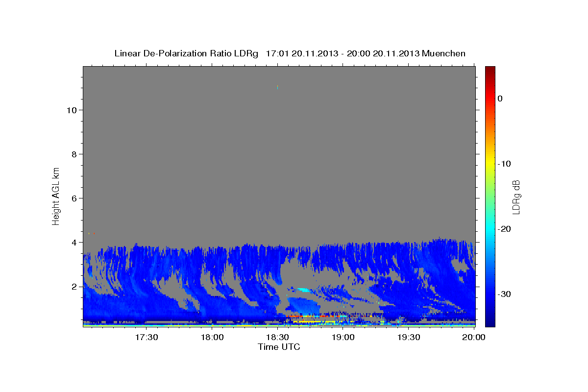Click the height tick label 2
The height and width of the screenshot is (392, 588).
click(74, 286)
